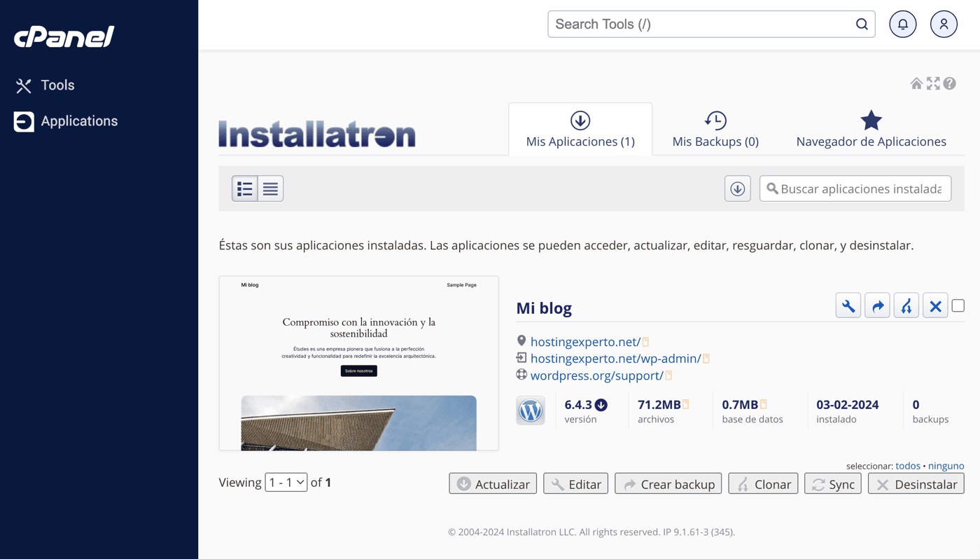Viewport: 980px width, 559px height.
Task: Switch to Mis Aplicaciones (1) tab
Action: pos(580,130)
